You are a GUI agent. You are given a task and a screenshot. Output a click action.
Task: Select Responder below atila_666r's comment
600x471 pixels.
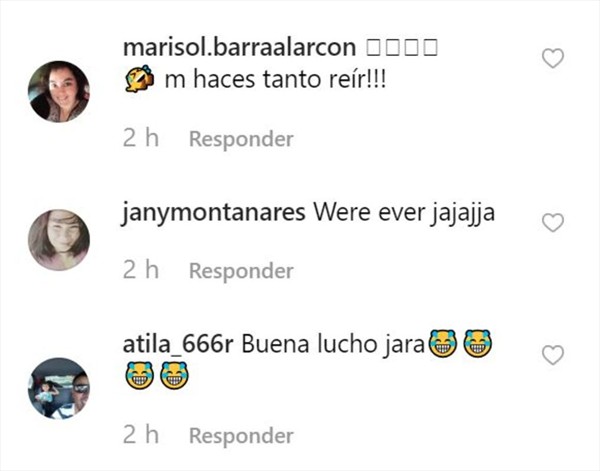point(241,435)
